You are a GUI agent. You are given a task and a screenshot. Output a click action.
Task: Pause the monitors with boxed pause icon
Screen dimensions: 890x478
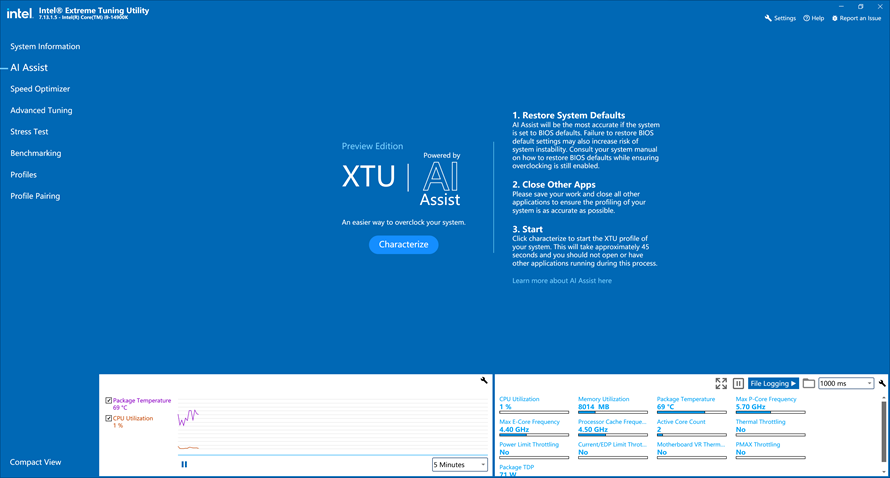coord(738,383)
